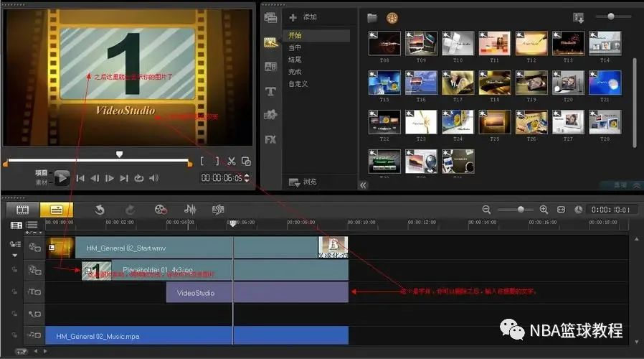
Task: Select the 完成 category
Action: pos(295,72)
